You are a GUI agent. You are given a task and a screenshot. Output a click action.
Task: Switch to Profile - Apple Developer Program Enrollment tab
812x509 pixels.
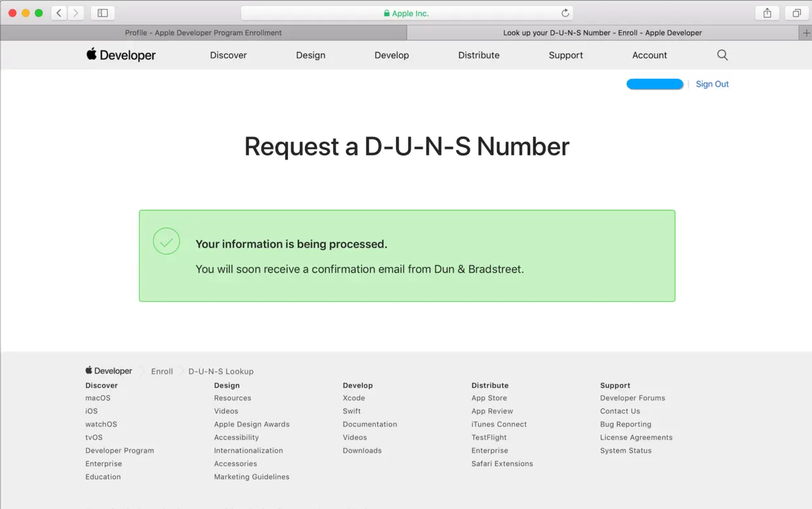click(204, 33)
